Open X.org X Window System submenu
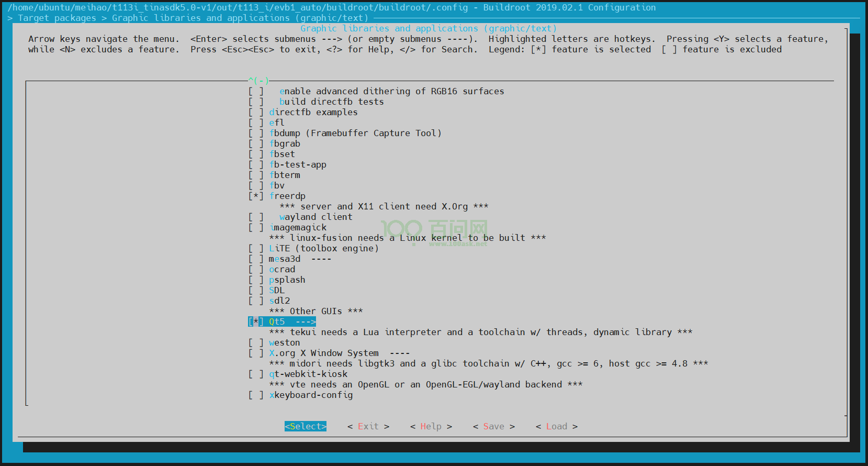The height and width of the screenshot is (466, 868). tap(323, 353)
